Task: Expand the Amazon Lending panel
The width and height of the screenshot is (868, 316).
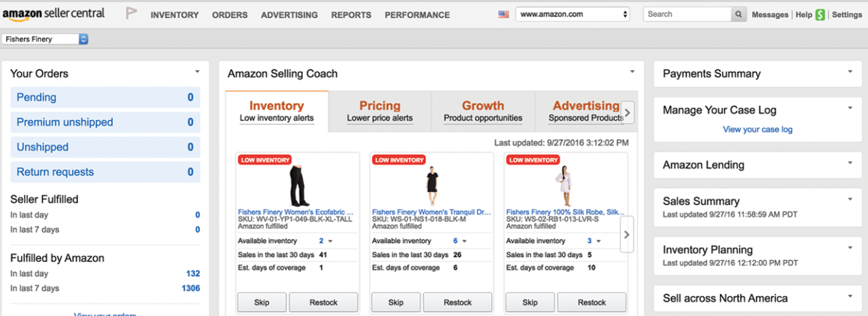Action: (850, 163)
